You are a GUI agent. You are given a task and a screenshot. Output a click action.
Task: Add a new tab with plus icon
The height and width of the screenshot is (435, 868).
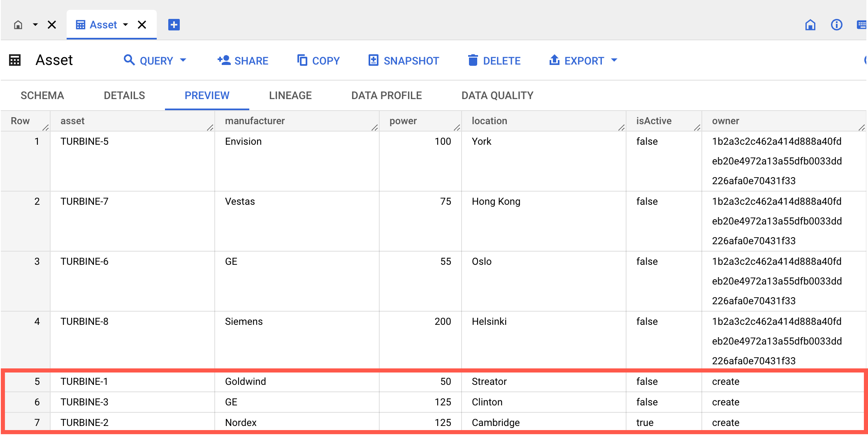174,25
